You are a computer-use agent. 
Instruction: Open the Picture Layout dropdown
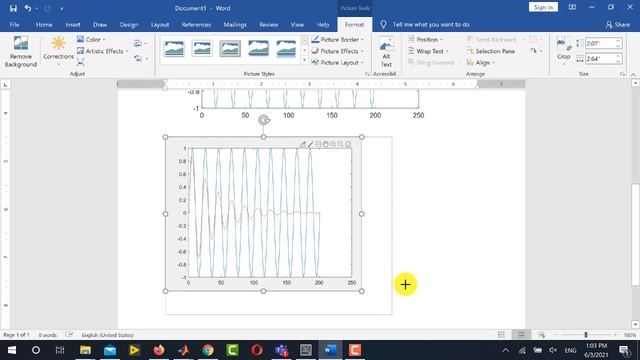pos(337,62)
